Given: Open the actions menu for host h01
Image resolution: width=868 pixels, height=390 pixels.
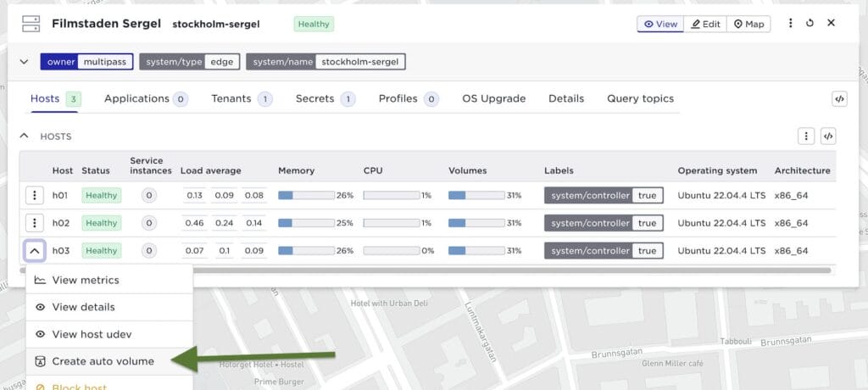Looking at the screenshot, I should tap(34, 196).
